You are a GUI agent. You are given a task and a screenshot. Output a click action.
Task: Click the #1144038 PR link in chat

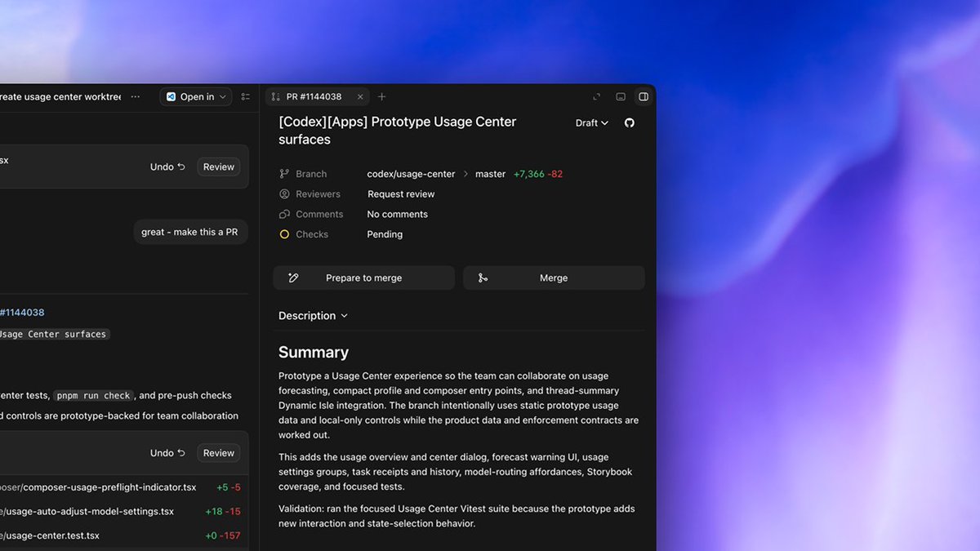[x=22, y=313]
